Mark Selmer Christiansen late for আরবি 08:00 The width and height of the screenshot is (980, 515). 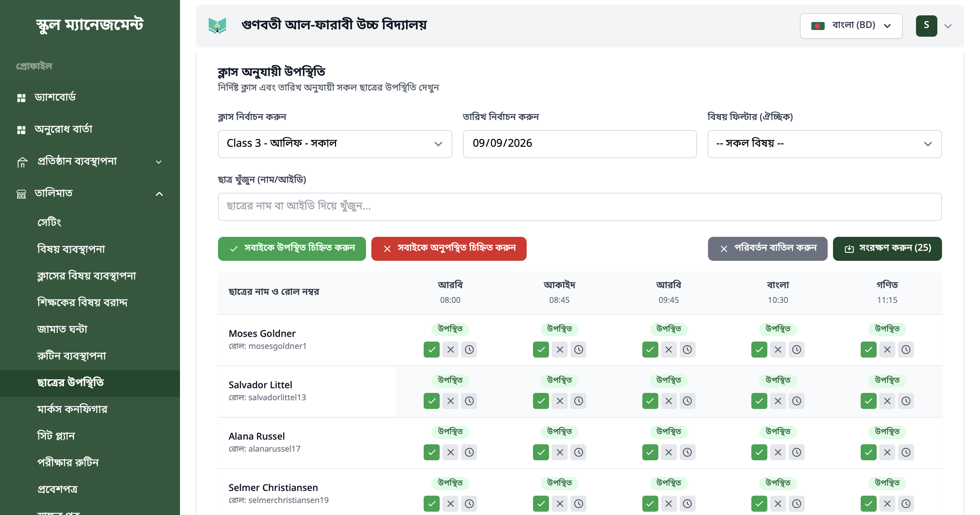pos(469,504)
